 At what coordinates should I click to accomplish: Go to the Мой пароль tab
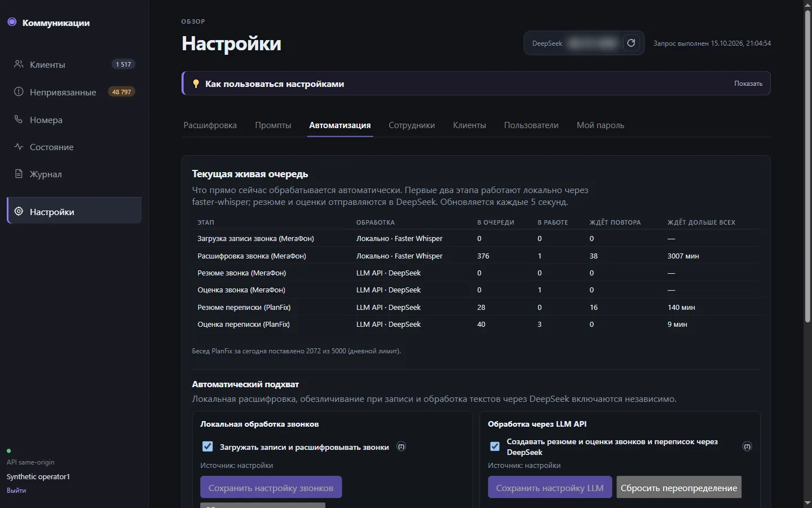coord(600,125)
